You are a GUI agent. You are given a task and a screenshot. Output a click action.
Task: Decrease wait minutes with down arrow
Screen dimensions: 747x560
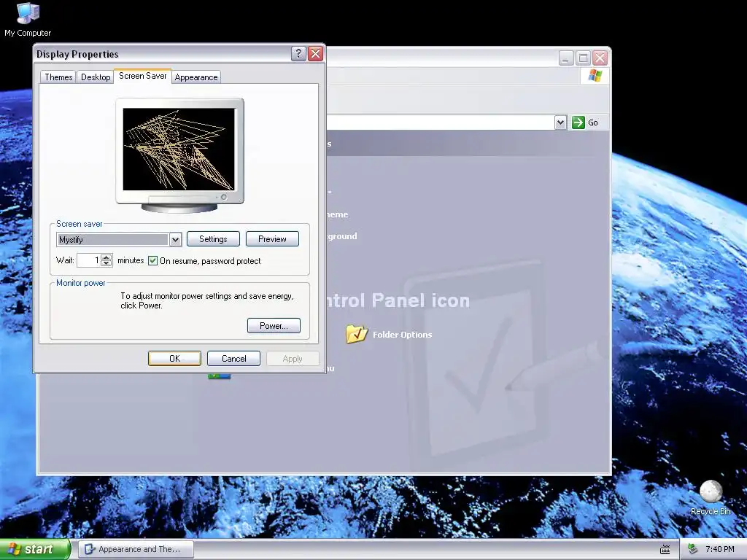107,263
